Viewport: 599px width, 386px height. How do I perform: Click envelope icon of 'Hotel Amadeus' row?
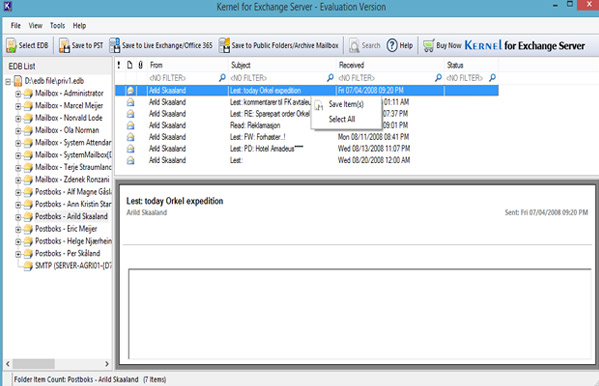131,149
